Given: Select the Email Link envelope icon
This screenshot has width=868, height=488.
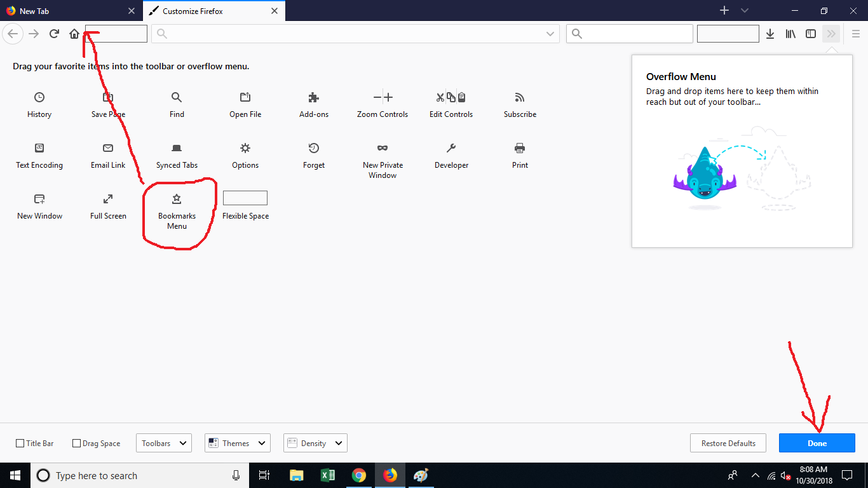Looking at the screenshot, I should pyautogui.click(x=108, y=148).
